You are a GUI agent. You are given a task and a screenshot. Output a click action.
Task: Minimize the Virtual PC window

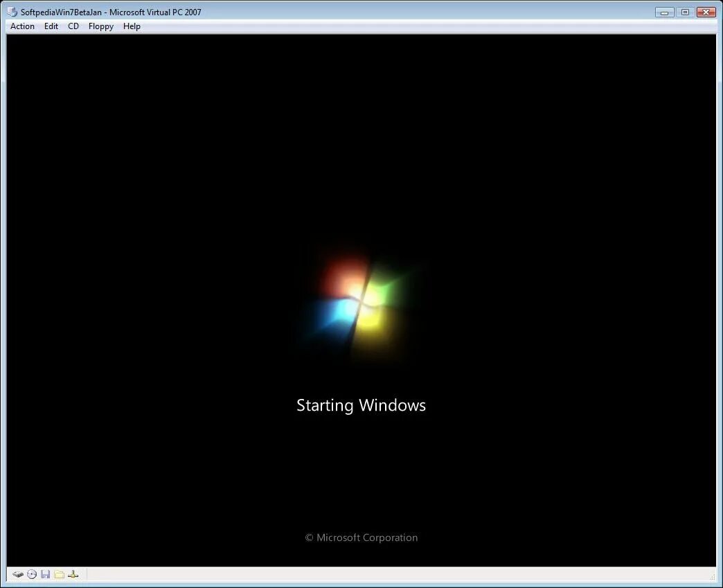[x=664, y=12]
